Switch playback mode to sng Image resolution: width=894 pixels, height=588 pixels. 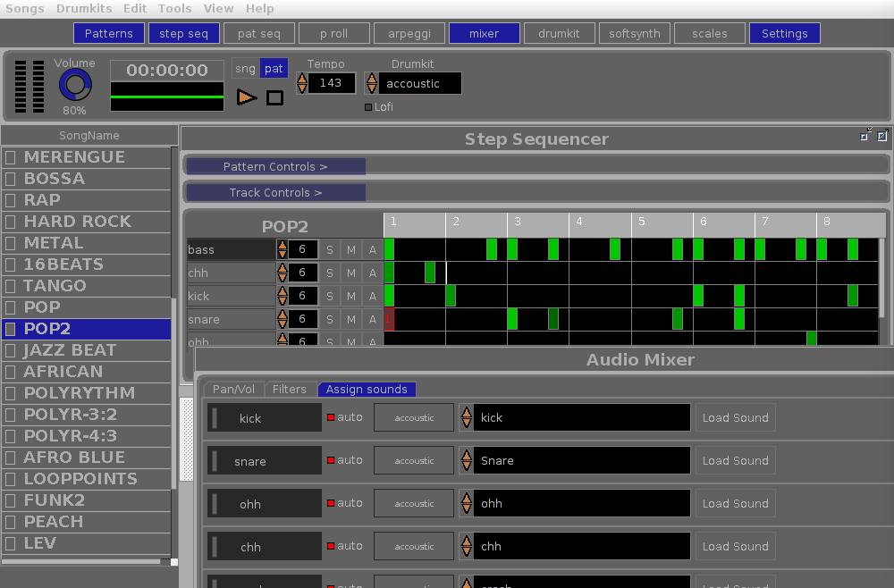(x=244, y=68)
